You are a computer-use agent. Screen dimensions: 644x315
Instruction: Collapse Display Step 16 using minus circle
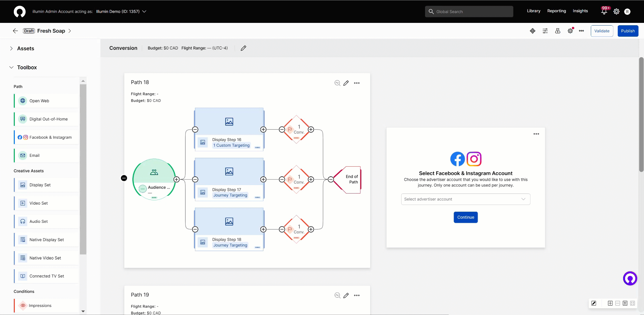(x=195, y=130)
